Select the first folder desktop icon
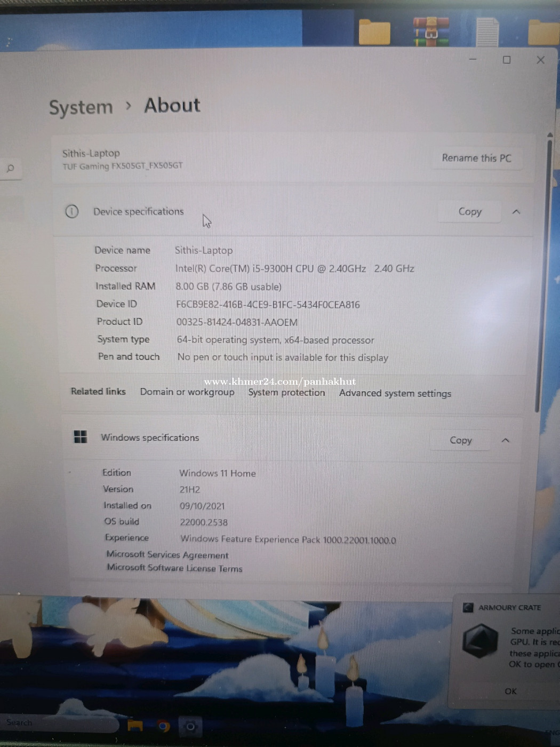Image resolution: width=560 pixels, height=747 pixels. pos(374,31)
